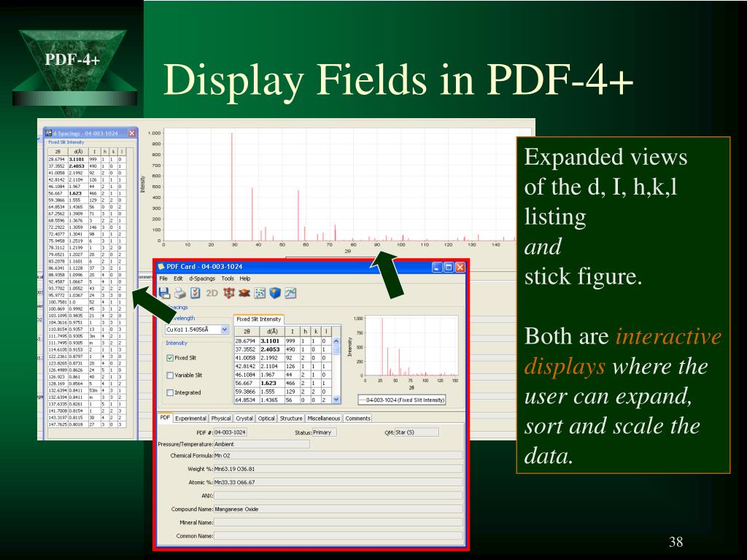747x560 pixels.
Task: Click the PDF # field 04-003-1024
Action: [230, 432]
